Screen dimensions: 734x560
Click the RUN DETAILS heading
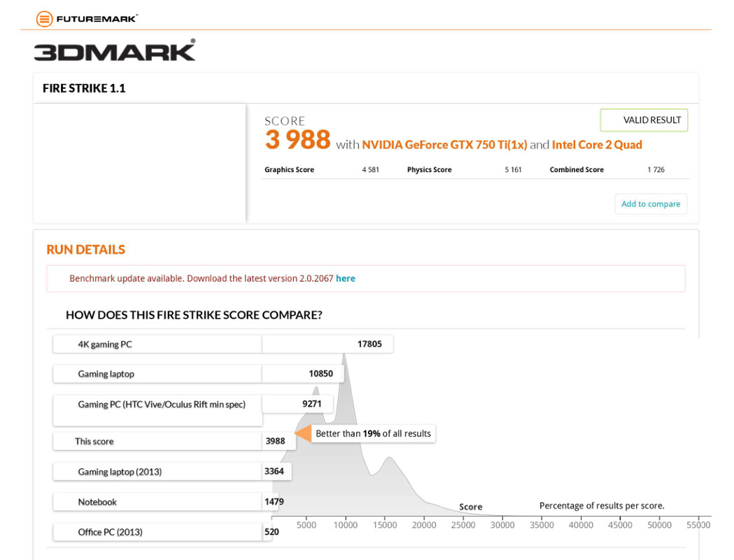(x=85, y=250)
